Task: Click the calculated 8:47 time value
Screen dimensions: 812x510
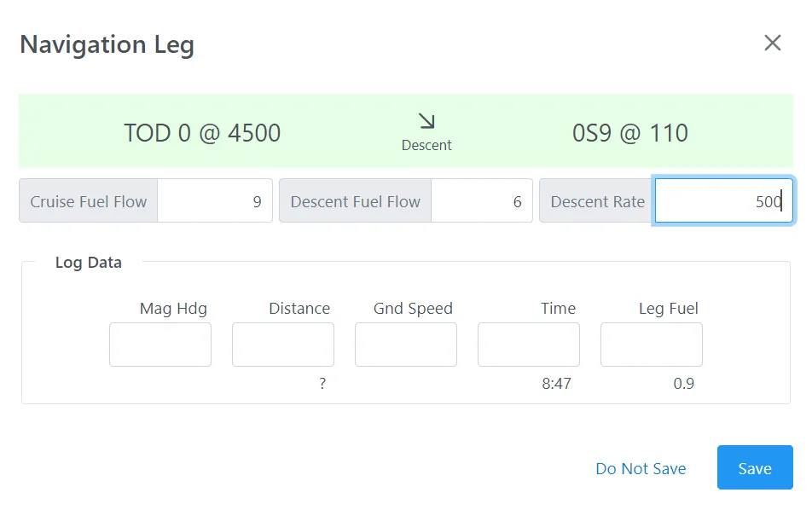Action: [556, 384]
